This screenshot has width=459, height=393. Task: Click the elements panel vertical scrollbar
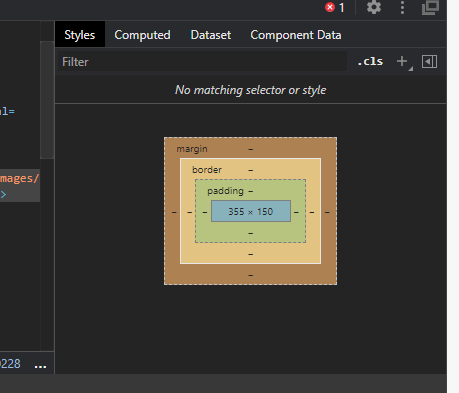coord(47,100)
